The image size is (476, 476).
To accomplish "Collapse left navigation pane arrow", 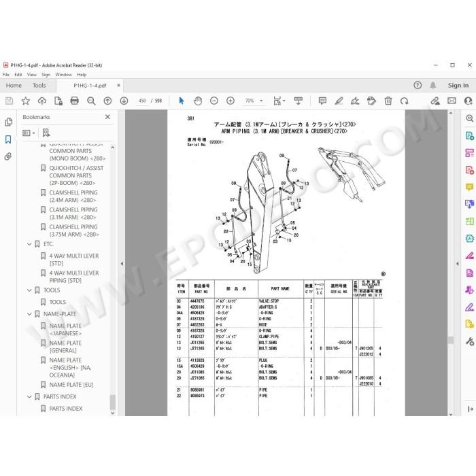I will [x=122, y=264].
